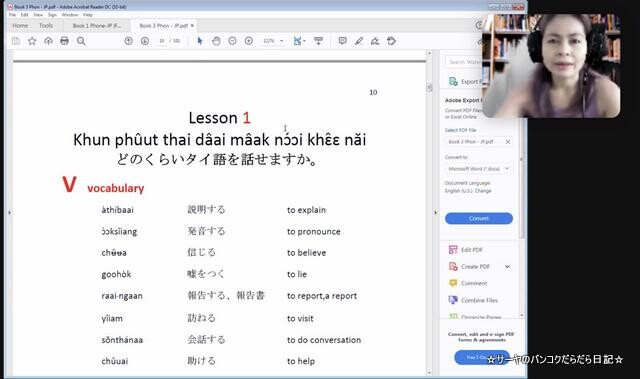This screenshot has width=640, height=379.
Task: Open the Sign menu
Action: [52, 15]
